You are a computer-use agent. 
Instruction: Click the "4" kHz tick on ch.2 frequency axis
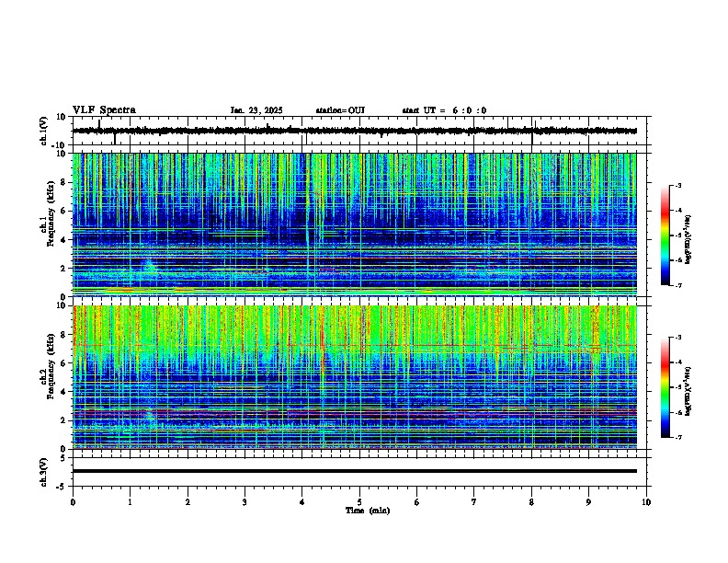coord(64,392)
